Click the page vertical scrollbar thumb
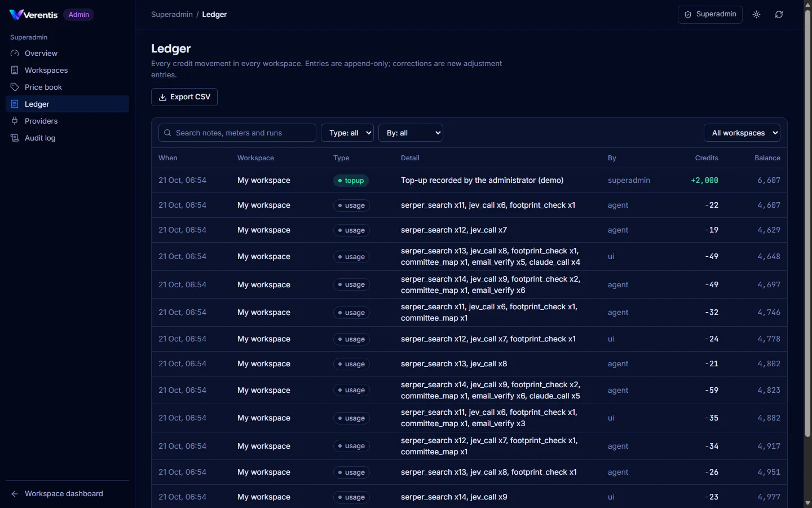The height and width of the screenshot is (508, 812). 807,223
